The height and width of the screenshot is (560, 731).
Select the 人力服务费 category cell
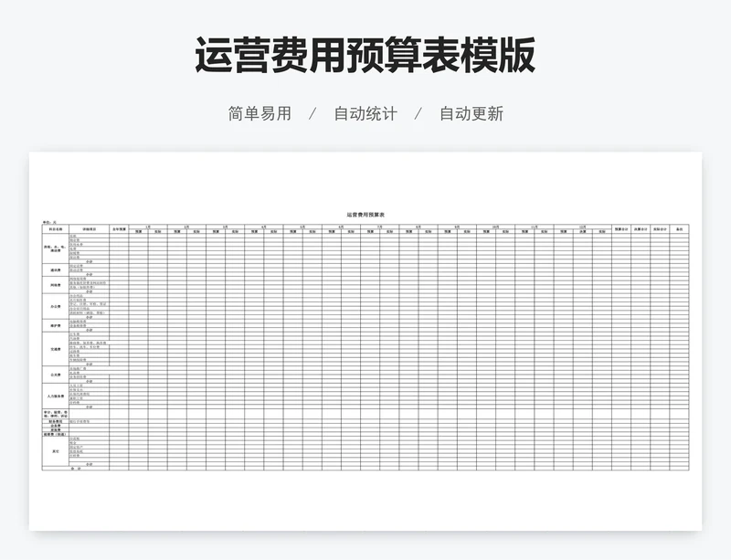pyautogui.click(x=56, y=396)
